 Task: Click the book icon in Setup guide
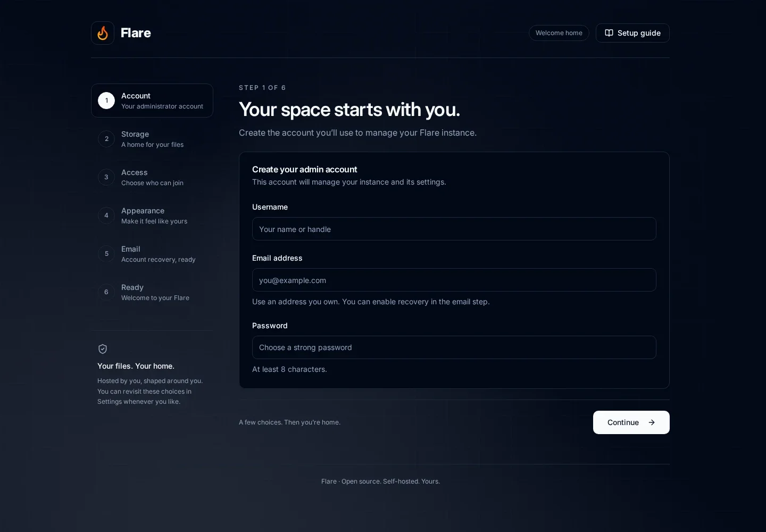tap(609, 33)
